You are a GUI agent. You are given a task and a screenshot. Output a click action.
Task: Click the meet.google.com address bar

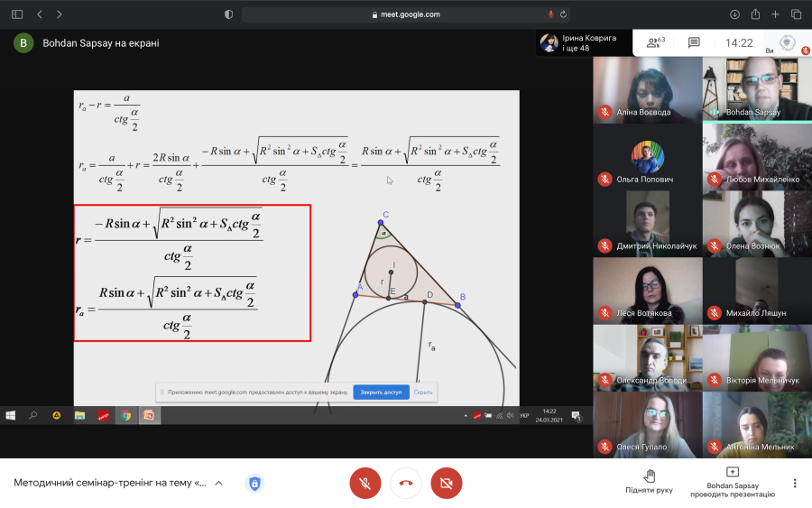(x=405, y=14)
